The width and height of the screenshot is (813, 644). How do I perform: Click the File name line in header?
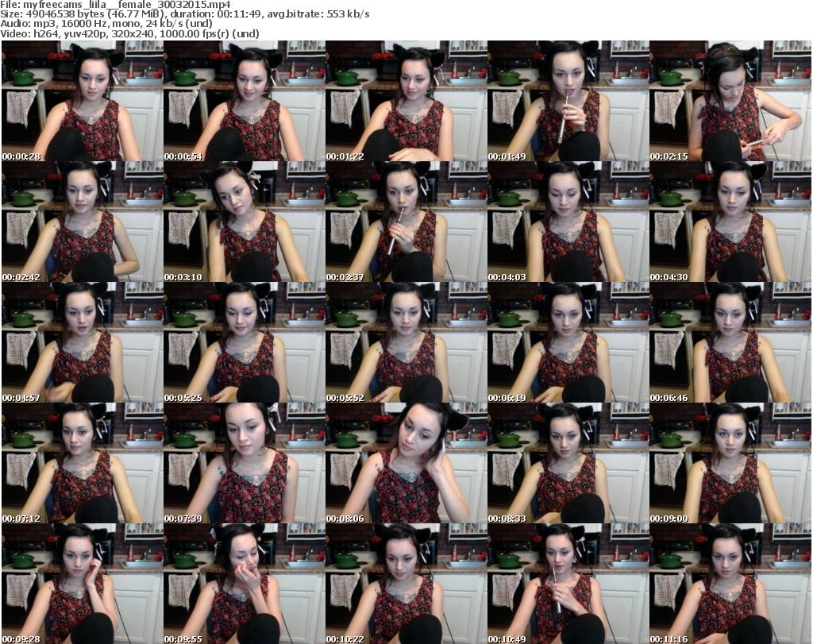click(115, 5)
